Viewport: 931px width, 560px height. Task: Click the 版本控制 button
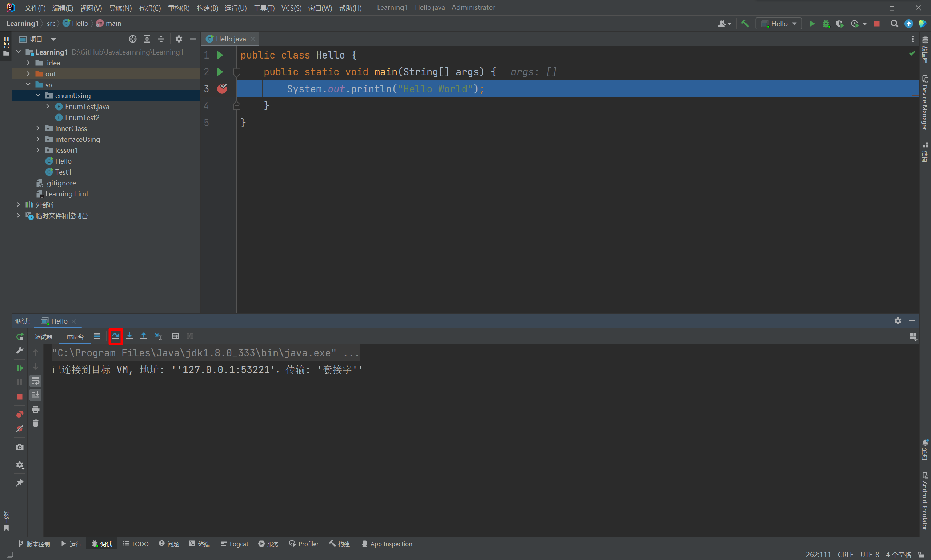(34, 544)
